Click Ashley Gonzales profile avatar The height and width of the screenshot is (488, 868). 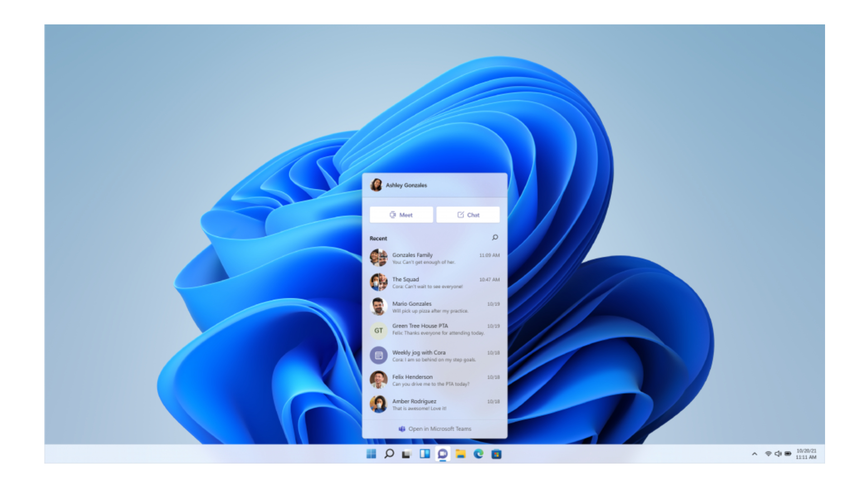376,185
